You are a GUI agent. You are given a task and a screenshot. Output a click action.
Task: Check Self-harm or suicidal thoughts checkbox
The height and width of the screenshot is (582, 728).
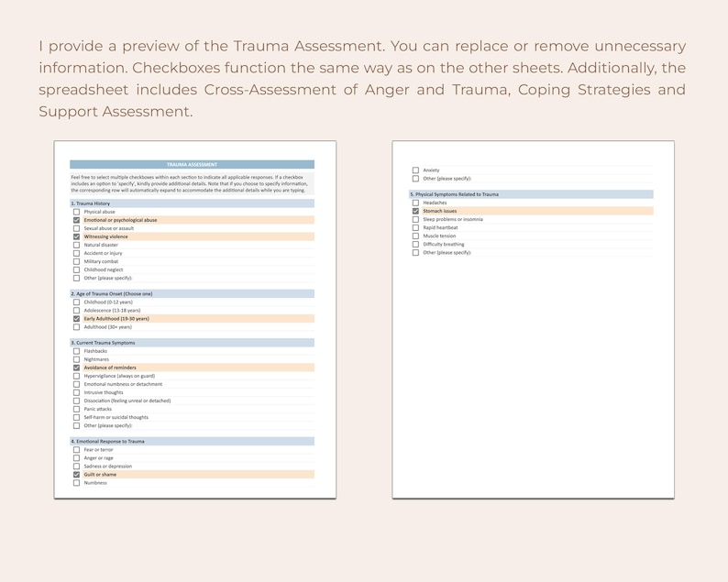(77, 417)
